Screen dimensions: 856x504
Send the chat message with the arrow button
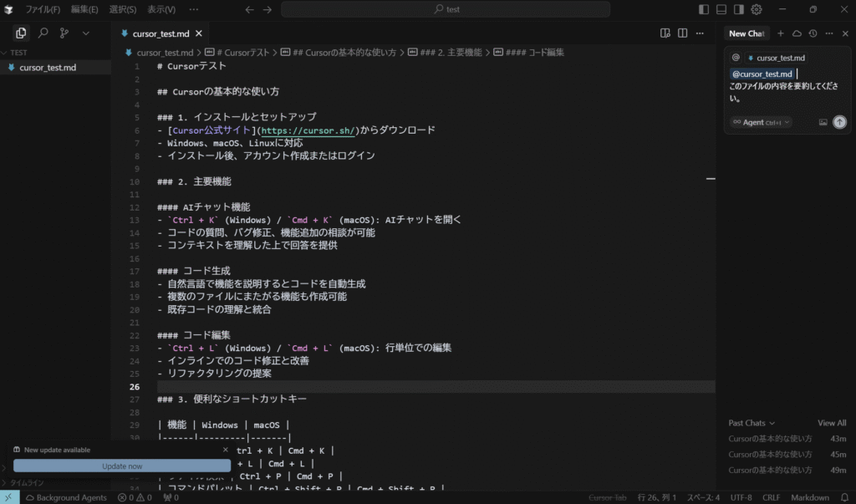(839, 122)
